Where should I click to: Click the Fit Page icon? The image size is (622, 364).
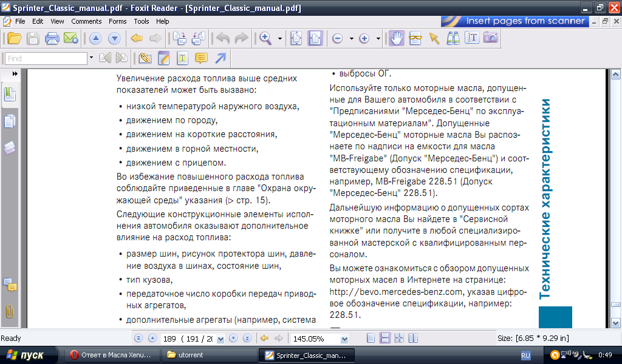click(x=296, y=38)
